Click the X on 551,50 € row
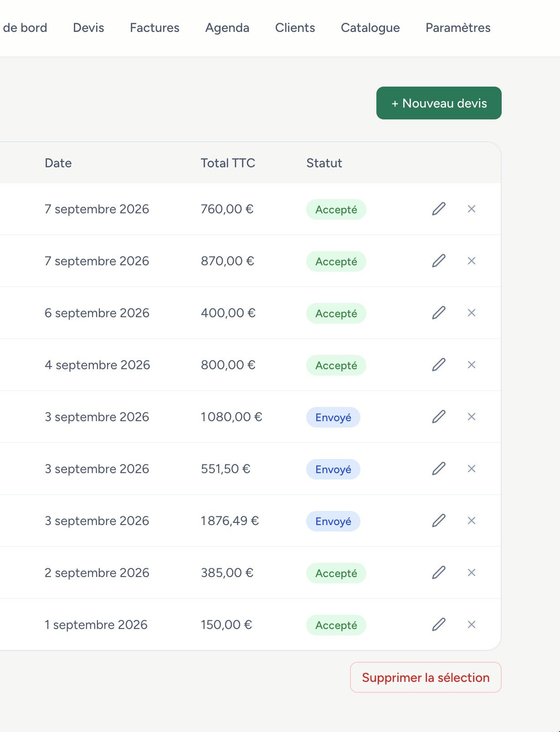 (472, 469)
